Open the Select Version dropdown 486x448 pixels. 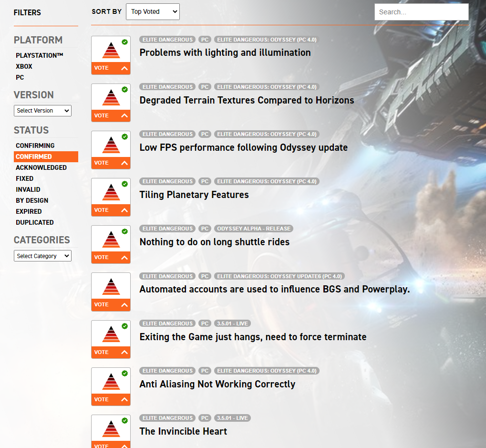[42, 111]
